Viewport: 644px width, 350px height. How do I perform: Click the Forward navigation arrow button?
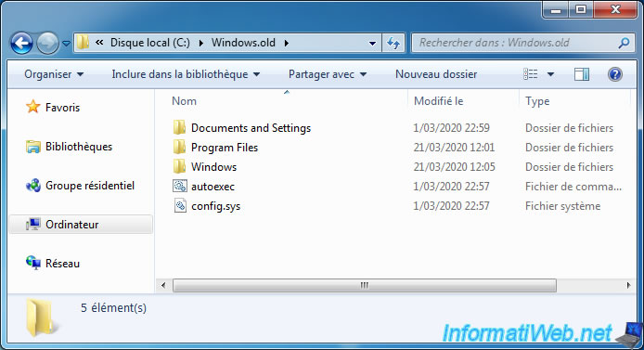(47, 43)
